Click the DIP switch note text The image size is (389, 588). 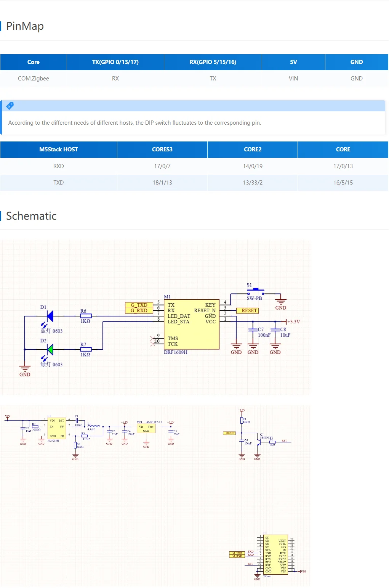pos(134,123)
